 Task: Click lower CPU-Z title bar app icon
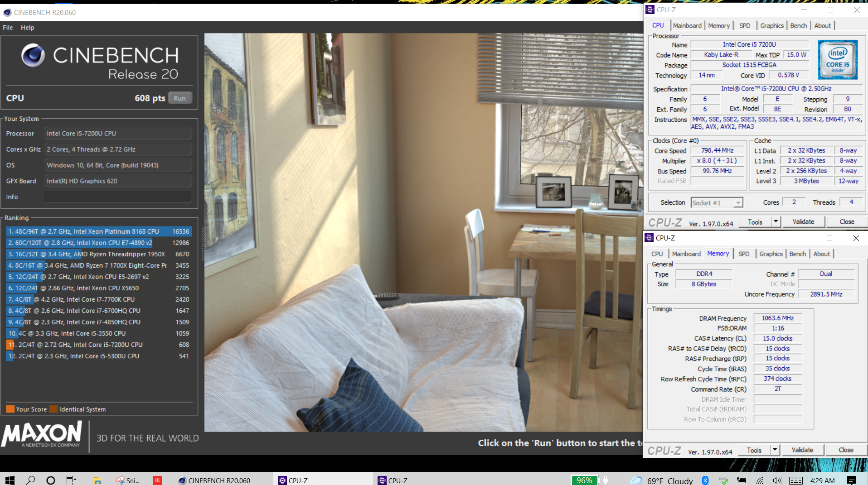[649, 238]
